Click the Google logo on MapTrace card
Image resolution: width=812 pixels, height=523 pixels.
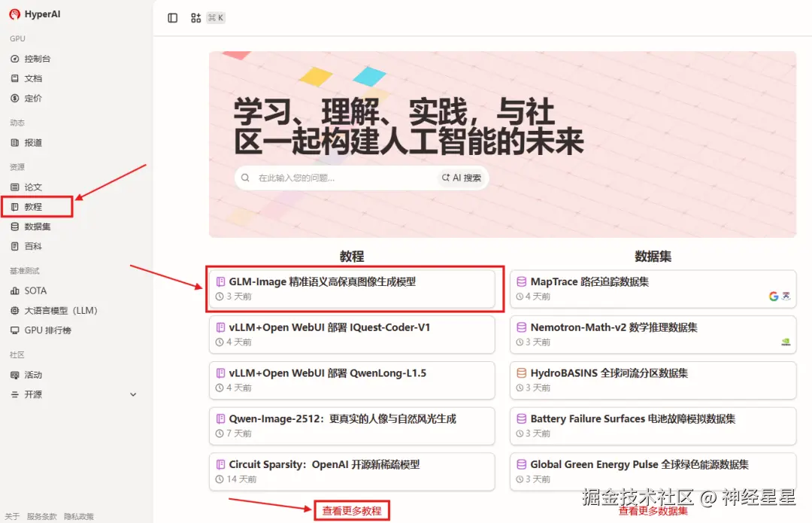coord(774,296)
